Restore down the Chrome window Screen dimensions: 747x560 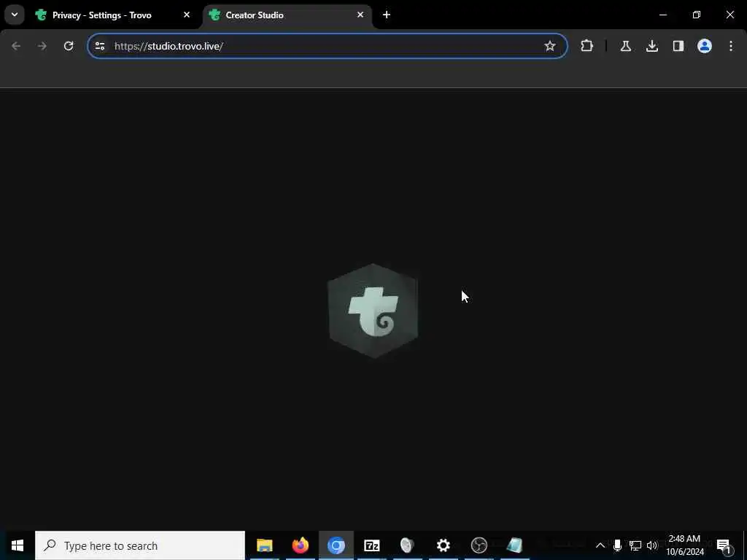697,15
